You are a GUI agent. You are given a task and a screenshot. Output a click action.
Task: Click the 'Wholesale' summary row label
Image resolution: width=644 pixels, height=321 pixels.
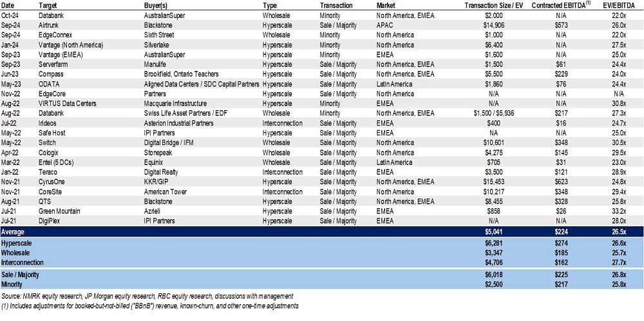pyautogui.click(x=15, y=253)
